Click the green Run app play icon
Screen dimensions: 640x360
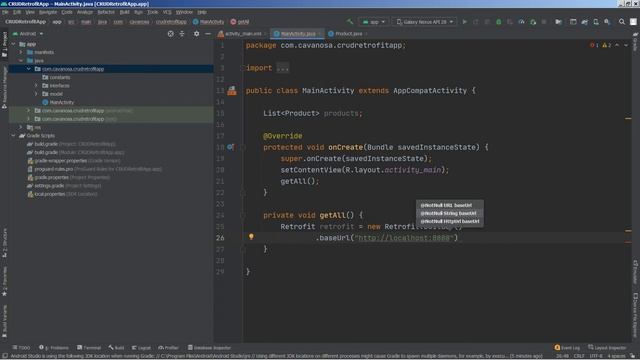coord(464,22)
